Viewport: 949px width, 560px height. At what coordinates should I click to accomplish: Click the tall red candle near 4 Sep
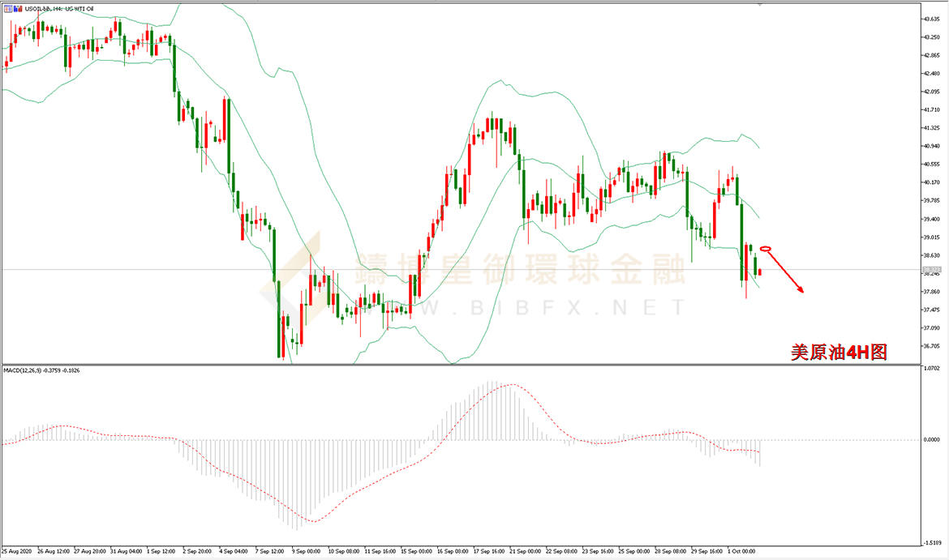click(x=225, y=119)
